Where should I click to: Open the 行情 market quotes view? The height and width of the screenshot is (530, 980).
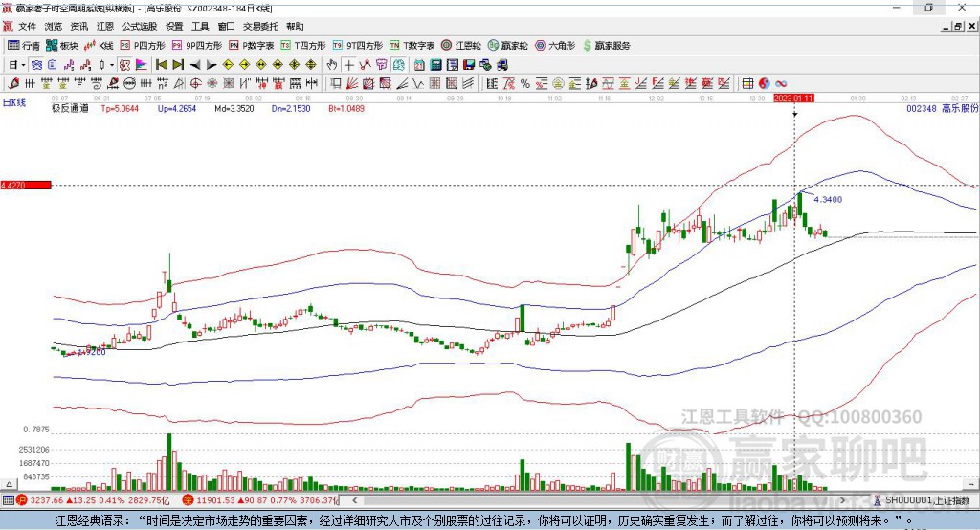point(24,45)
